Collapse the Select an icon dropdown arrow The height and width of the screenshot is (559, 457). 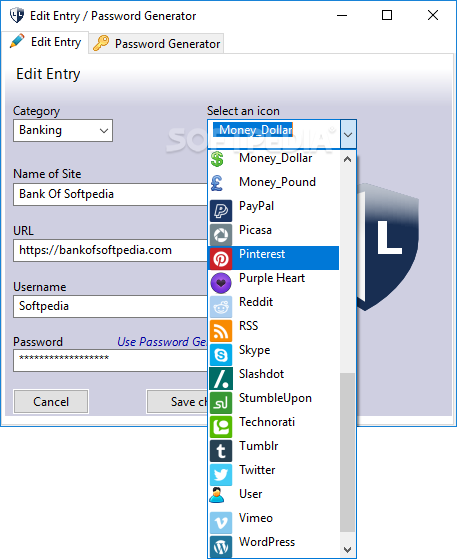tap(348, 134)
